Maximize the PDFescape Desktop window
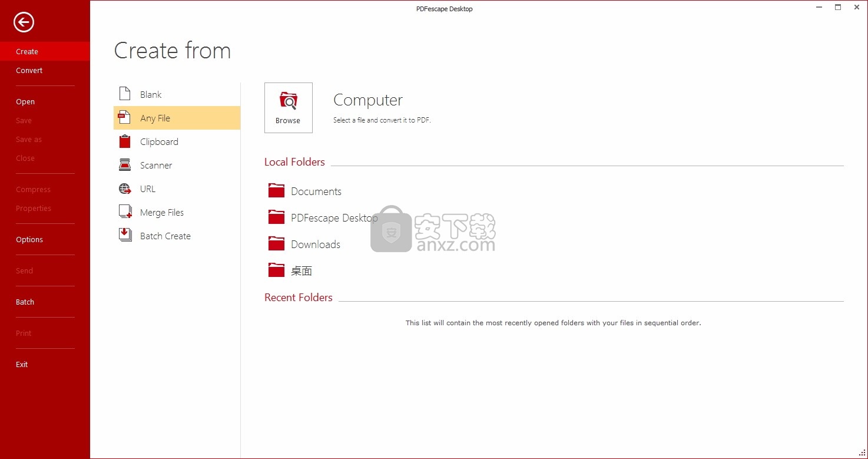 pyautogui.click(x=838, y=7)
